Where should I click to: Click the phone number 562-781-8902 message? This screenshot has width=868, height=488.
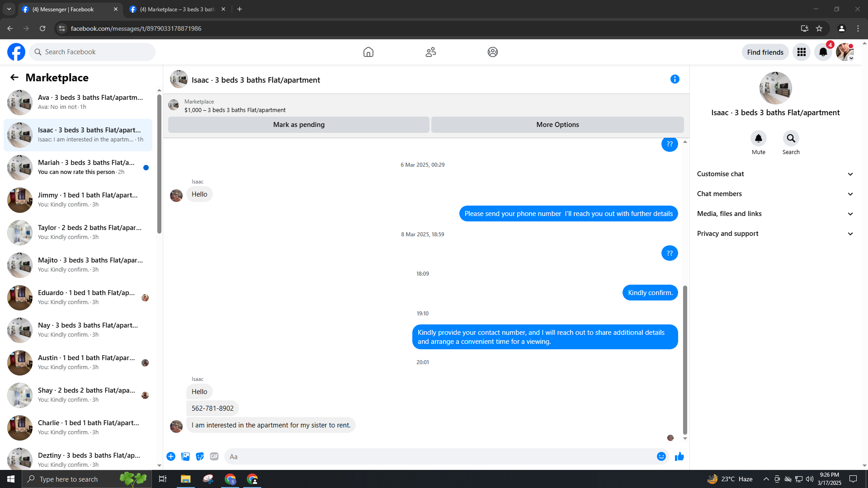click(x=212, y=408)
